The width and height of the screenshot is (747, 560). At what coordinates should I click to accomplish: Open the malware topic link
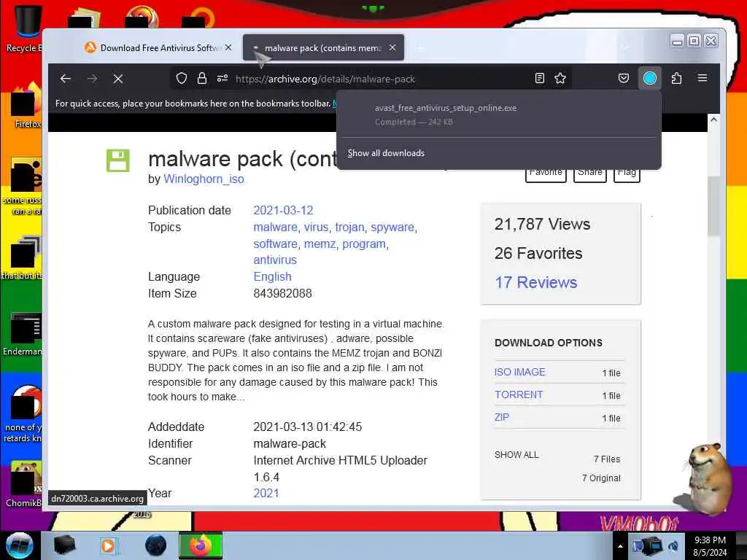click(275, 227)
